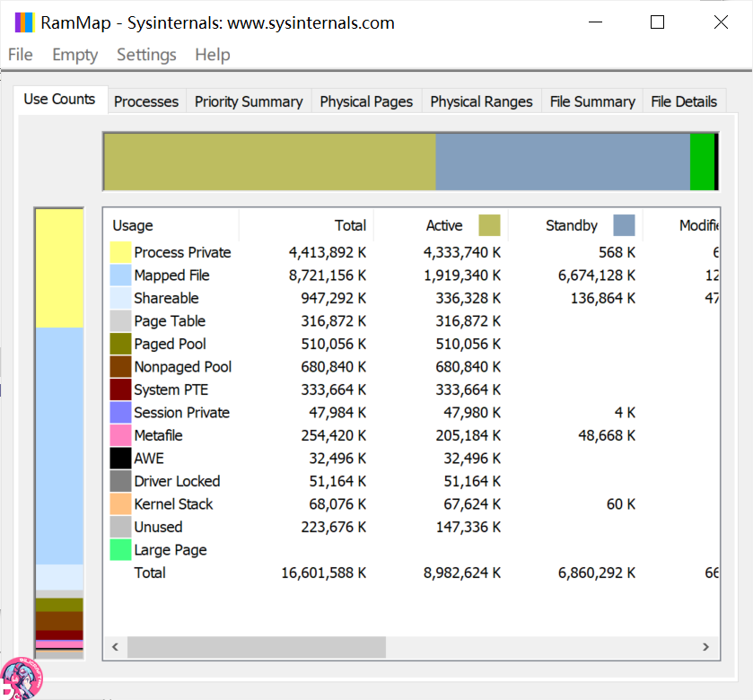The height and width of the screenshot is (700, 753).
Task: Select the Mapped File row label
Action: (x=172, y=276)
